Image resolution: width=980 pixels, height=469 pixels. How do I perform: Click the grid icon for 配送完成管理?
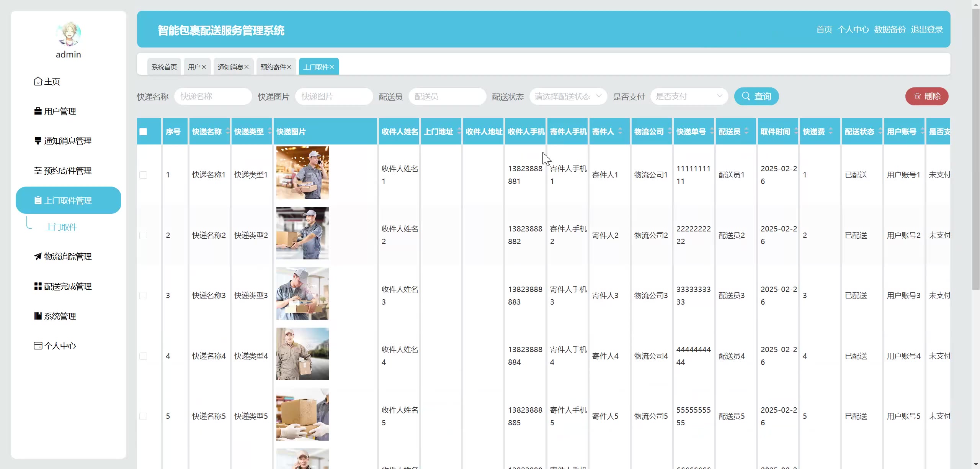[38, 286]
